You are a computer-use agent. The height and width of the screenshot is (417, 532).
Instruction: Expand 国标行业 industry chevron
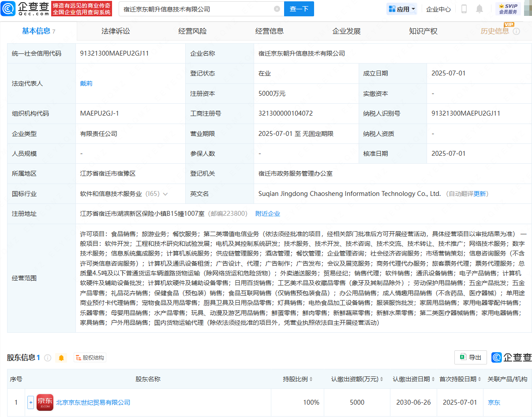pos(165,194)
